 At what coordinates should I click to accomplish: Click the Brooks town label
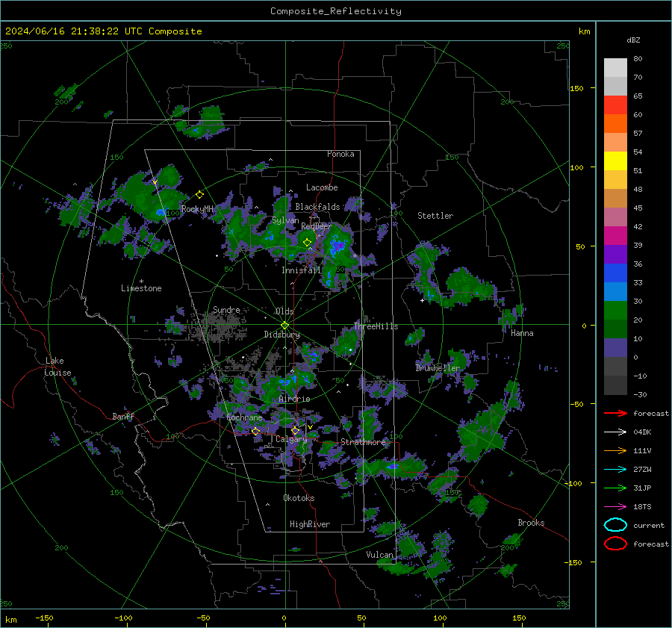531,523
